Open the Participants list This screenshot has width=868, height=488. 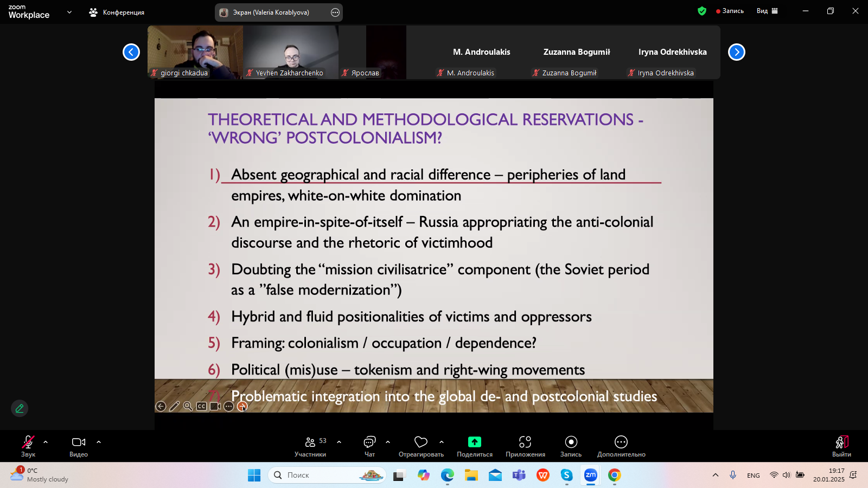click(310, 442)
